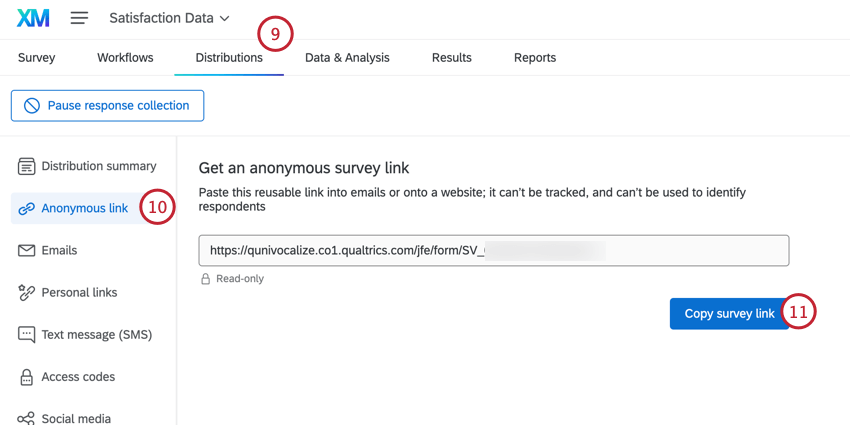Go to Data & Analysis tab

pyautogui.click(x=347, y=58)
